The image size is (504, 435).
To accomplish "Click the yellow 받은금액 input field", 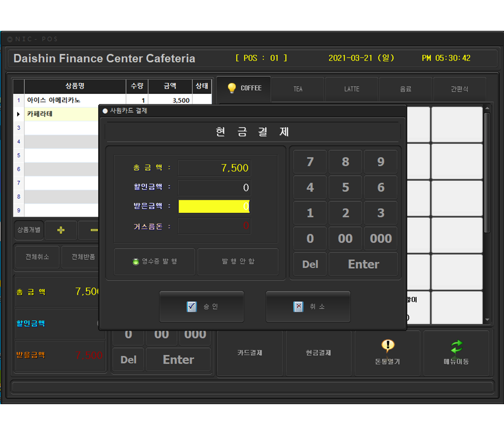I will (x=214, y=206).
